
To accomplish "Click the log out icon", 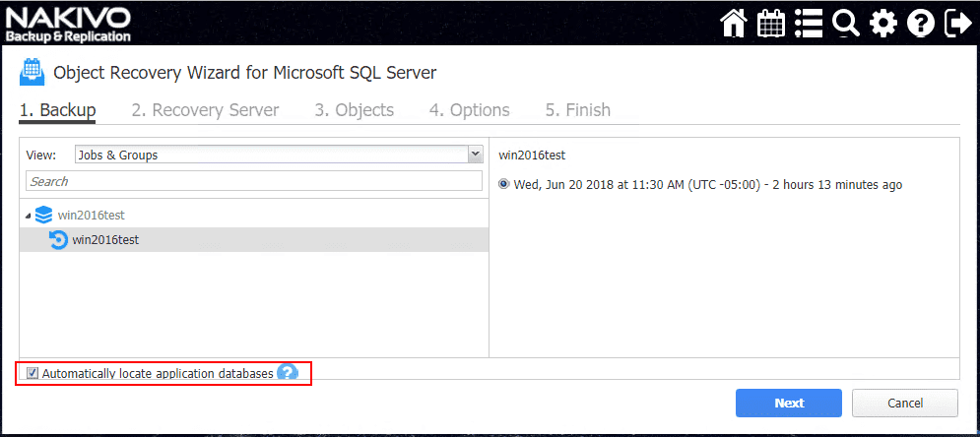I will point(956,23).
